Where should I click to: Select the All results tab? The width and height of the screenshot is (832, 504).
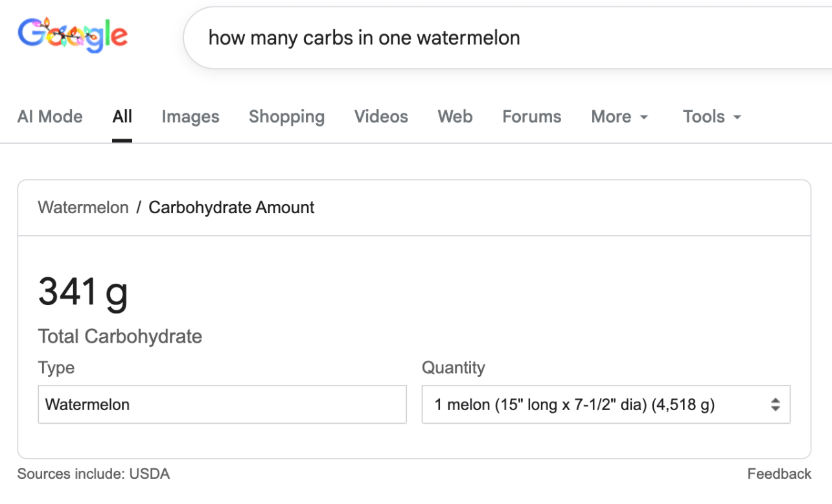(x=122, y=117)
